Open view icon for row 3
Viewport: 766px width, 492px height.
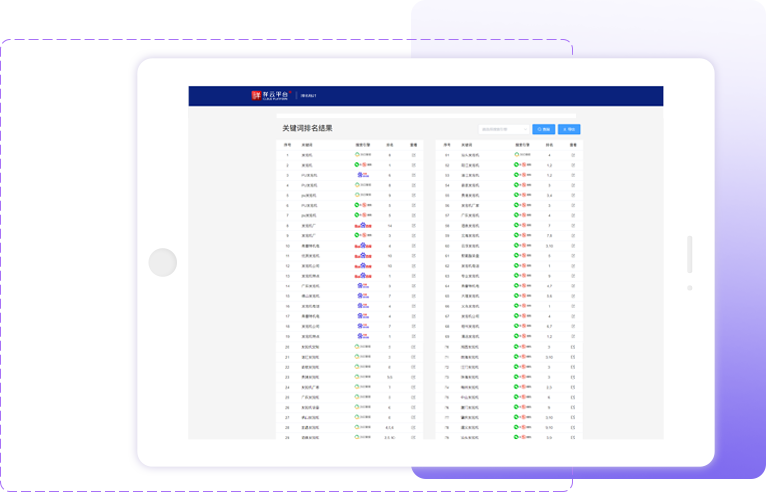pyautogui.click(x=413, y=175)
